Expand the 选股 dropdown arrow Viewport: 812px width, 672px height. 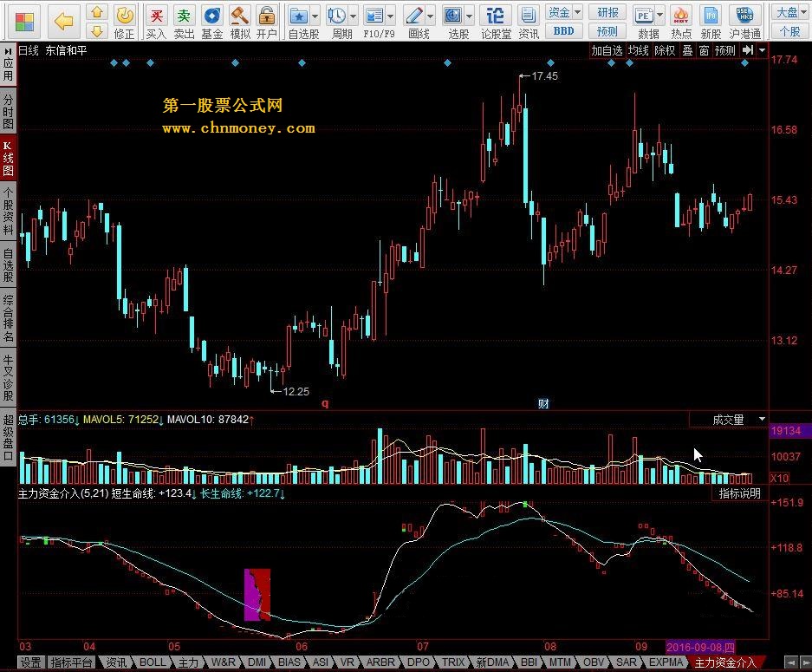tap(469, 16)
